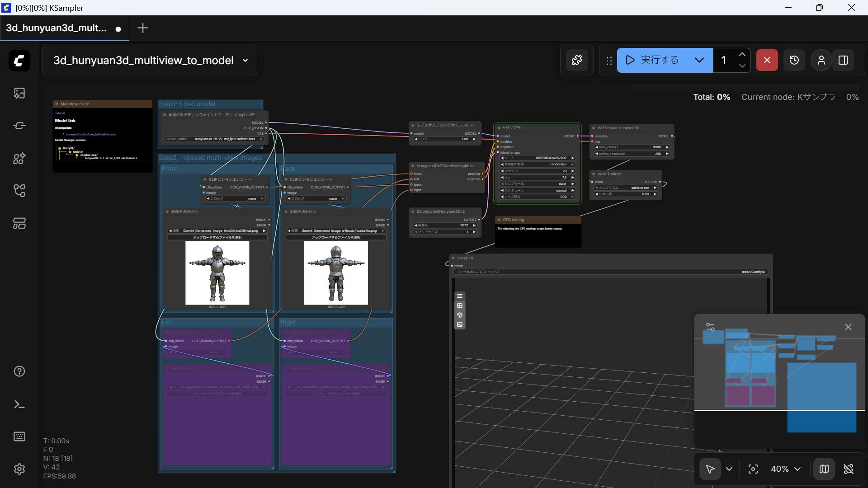Open the templates sidebar icon
The image size is (868, 488).
(x=19, y=223)
